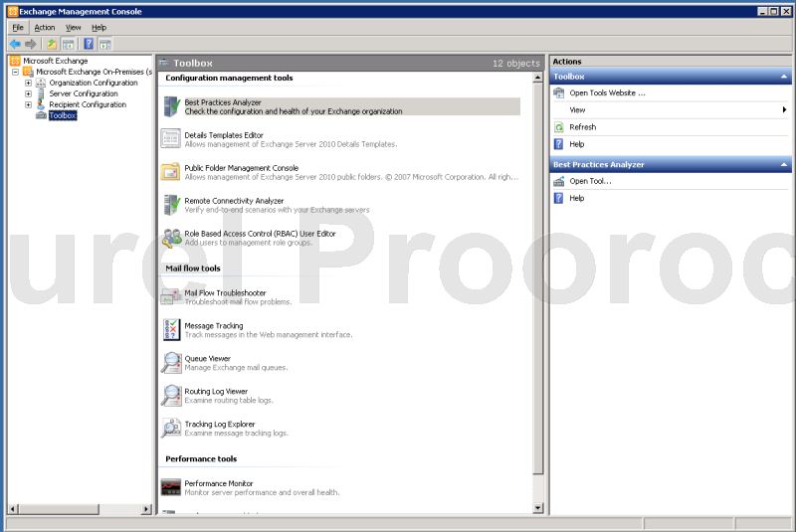
Task: Select Public Folder Management Console text
Action: [242, 168]
